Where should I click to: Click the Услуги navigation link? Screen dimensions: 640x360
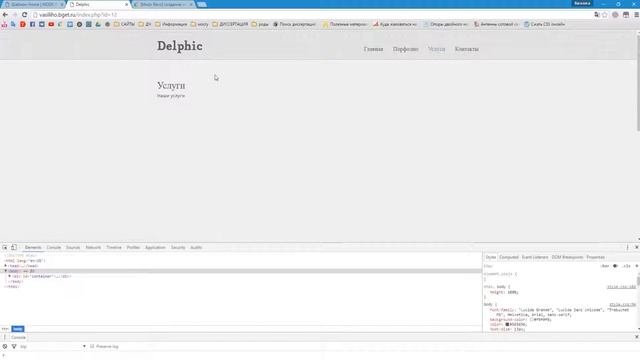coord(436,49)
